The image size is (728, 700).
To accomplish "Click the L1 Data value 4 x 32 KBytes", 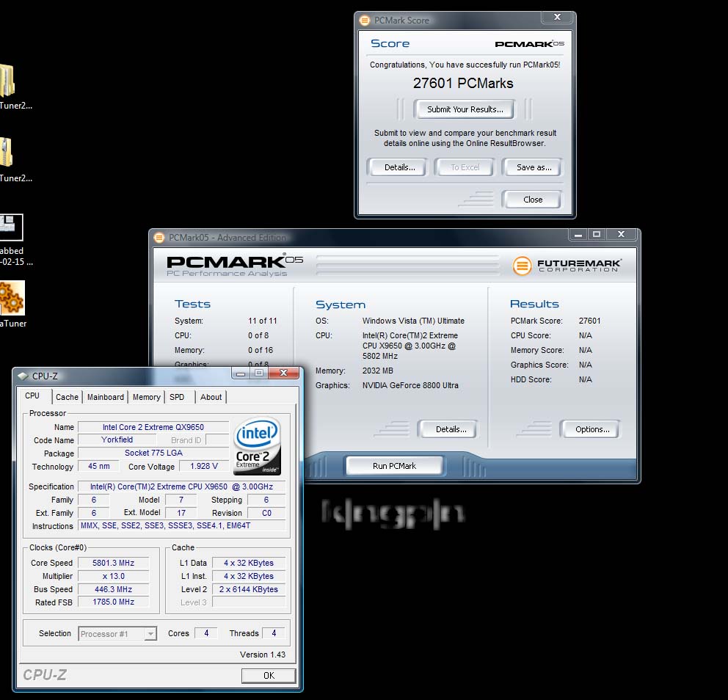I will pyautogui.click(x=248, y=563).
